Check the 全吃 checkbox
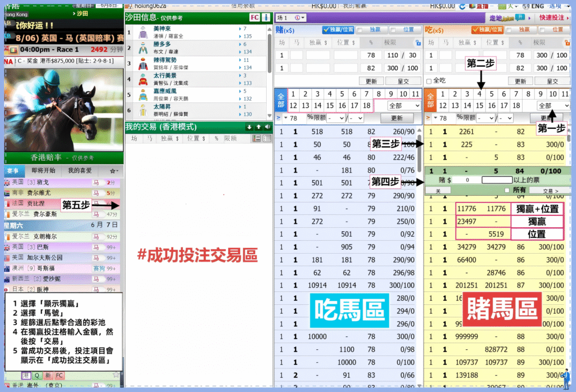Image resolution: width=576 pixels, height=392 pixels. (x=429, y=81)
